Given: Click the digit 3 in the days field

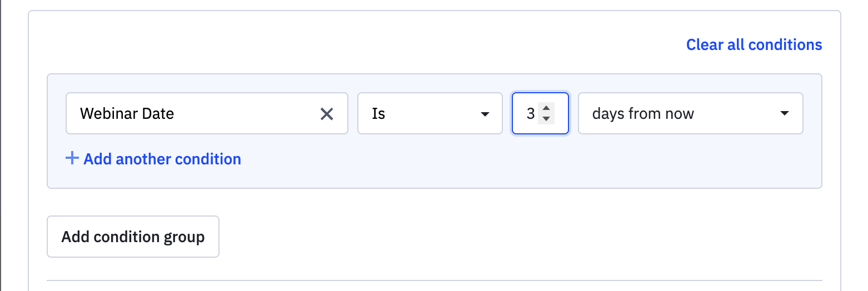Looking at the screenshot, I should point(530,114).
